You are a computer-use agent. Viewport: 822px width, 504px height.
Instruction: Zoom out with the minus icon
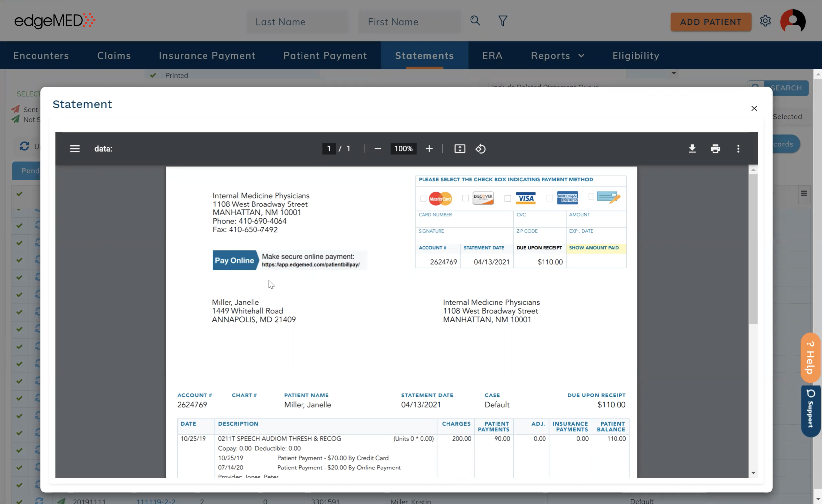click(378, 148)
